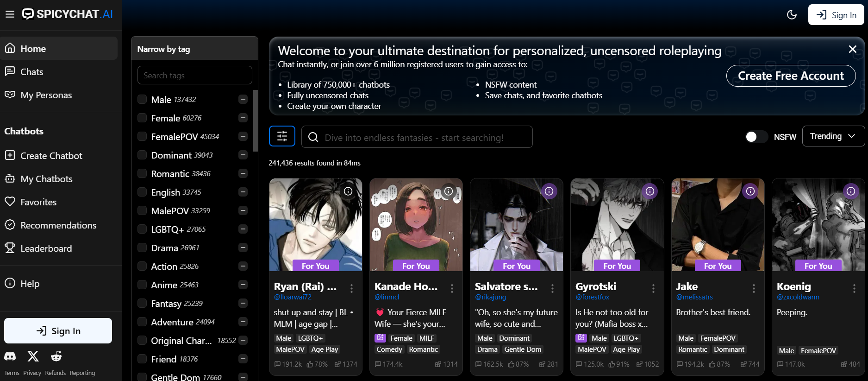The width and height of the screenshot is (868, 381).
Task: Check the Romantic tag checkbox
Action: click(142, 173)
